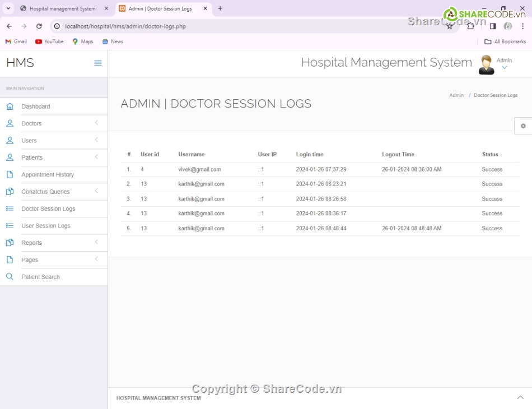This screenshot has width=532, height=409.
Task: Click the Dashboard home icon in sidebar
Action: (x=10, y=106)
